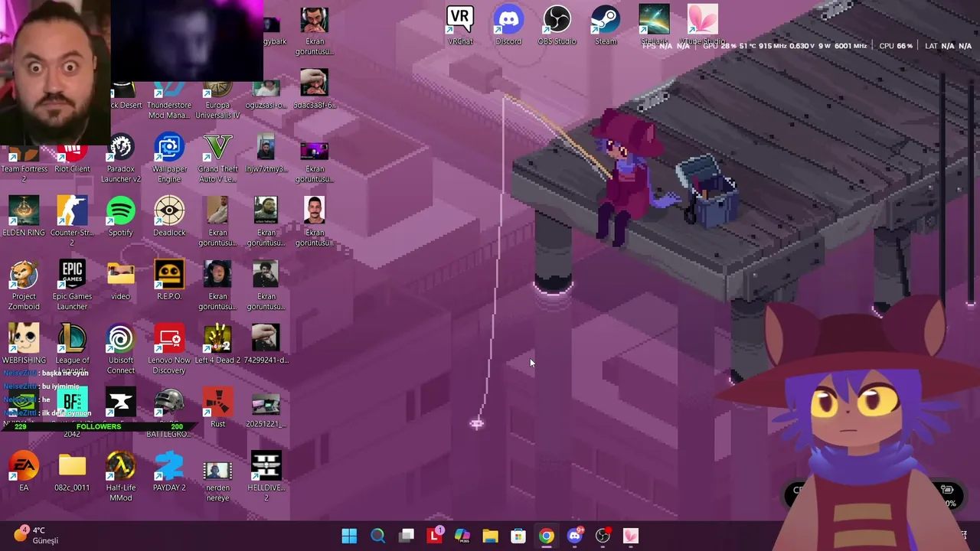
Task: Select the image file named 5dac3a8f-6...
Action: pos(315,90)
